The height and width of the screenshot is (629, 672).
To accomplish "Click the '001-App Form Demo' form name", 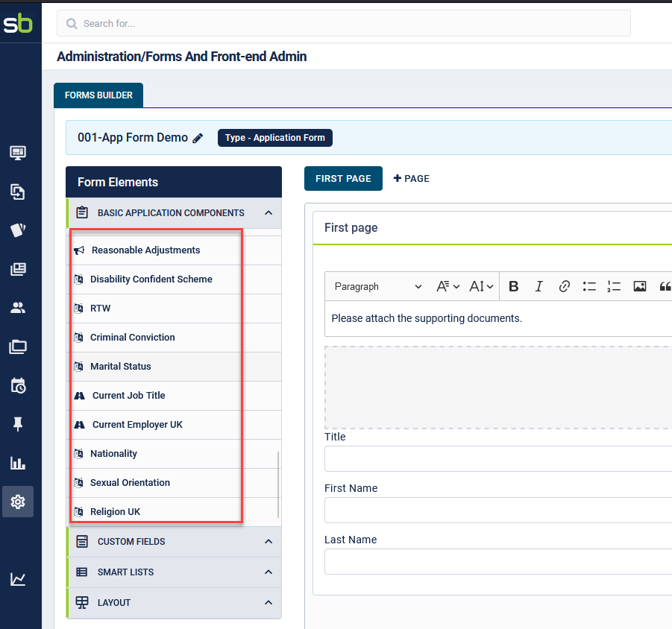I will point(133,137).
